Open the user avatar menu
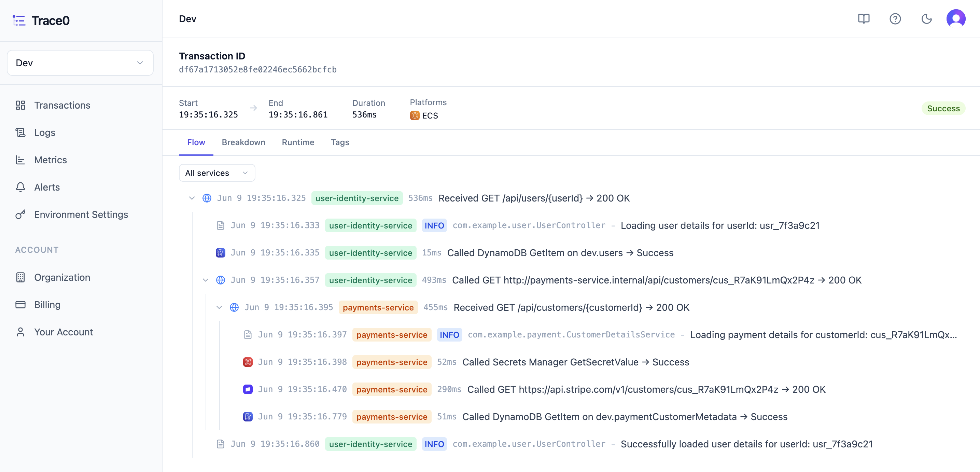980x472 pixels. (x=956, y=19)
